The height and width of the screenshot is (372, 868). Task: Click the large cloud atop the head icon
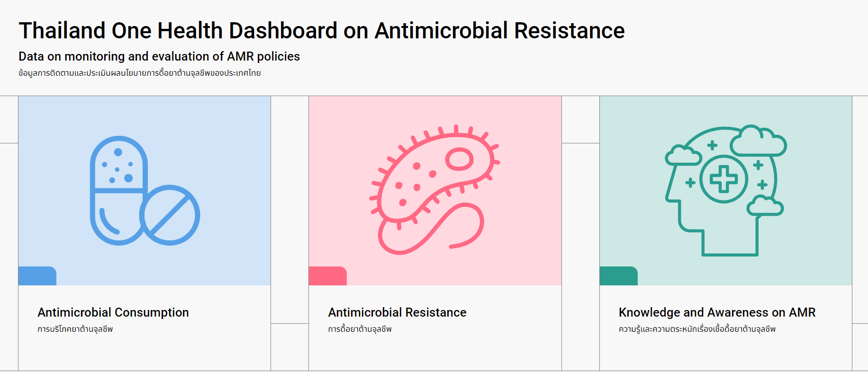click(758, 142)
